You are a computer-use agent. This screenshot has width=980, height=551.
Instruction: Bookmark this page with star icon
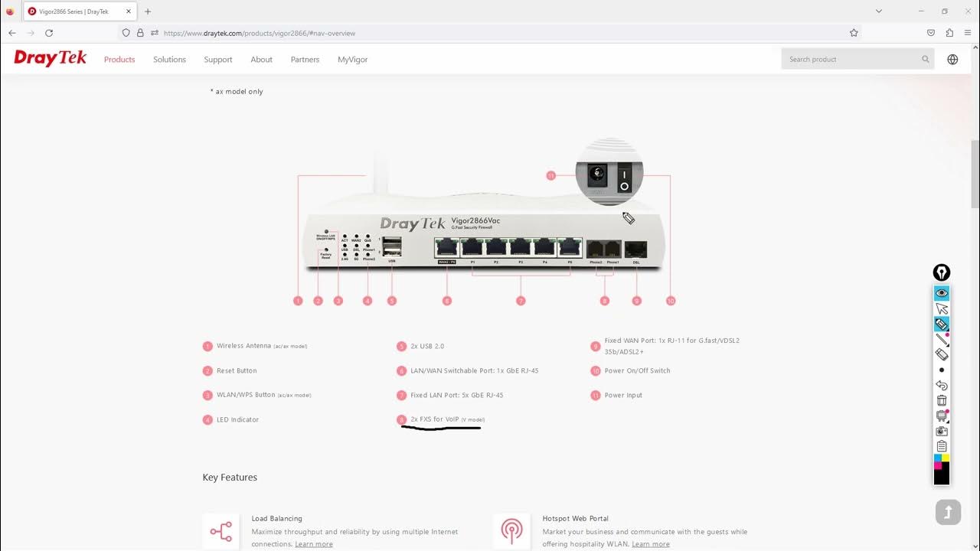point(854,33)
